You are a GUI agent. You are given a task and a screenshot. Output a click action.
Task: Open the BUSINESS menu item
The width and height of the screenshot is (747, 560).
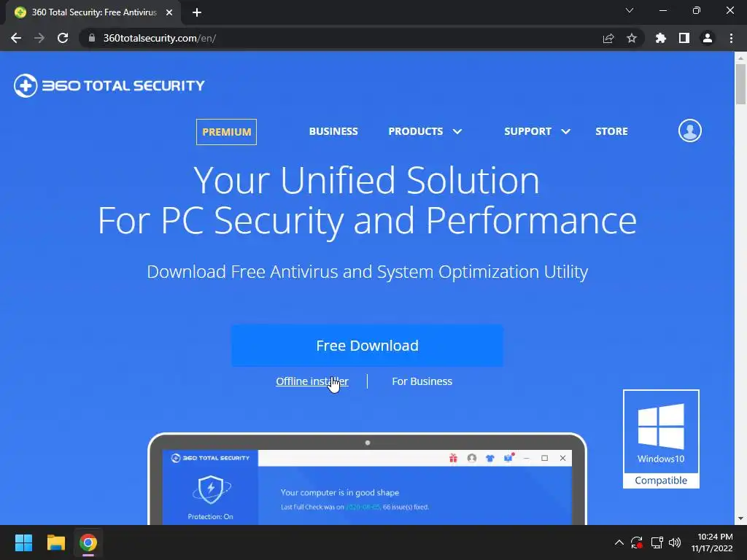pyautogui.click(x=333, y=131)
